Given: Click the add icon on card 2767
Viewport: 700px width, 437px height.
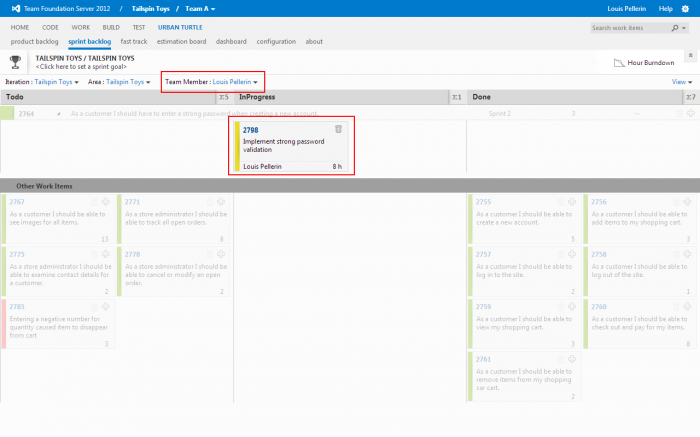Looking at the screenshot, I should click(106, 202).
